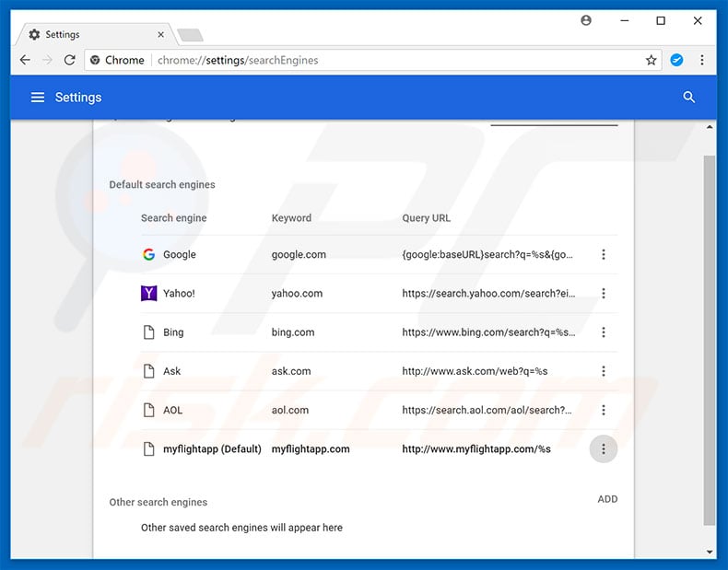Click the Other search engines heading
728x570 pixels.
point(159,502)
